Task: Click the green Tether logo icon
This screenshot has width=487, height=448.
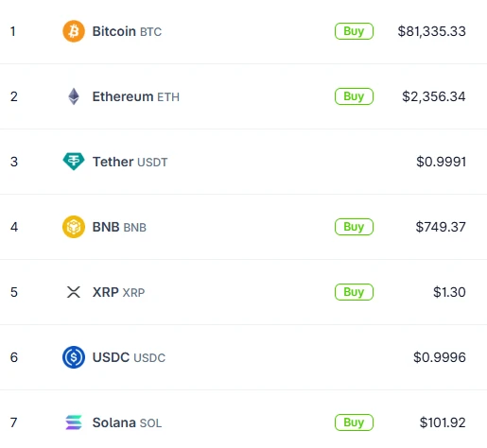Action: point(74,162)
